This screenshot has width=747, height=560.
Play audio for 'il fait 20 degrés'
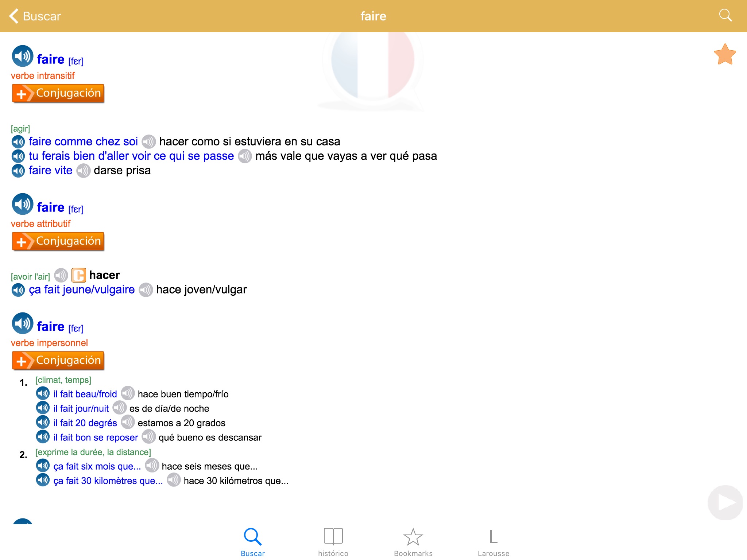tap(43, 422)
